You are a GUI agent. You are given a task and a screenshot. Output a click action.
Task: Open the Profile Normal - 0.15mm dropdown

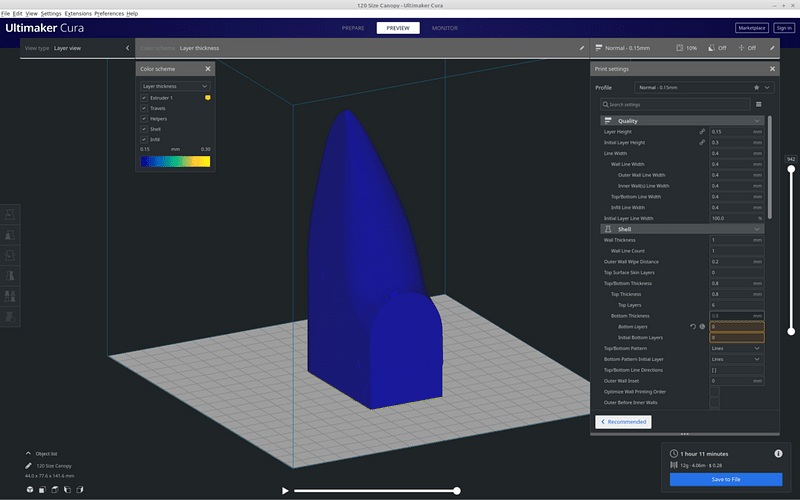704,88
